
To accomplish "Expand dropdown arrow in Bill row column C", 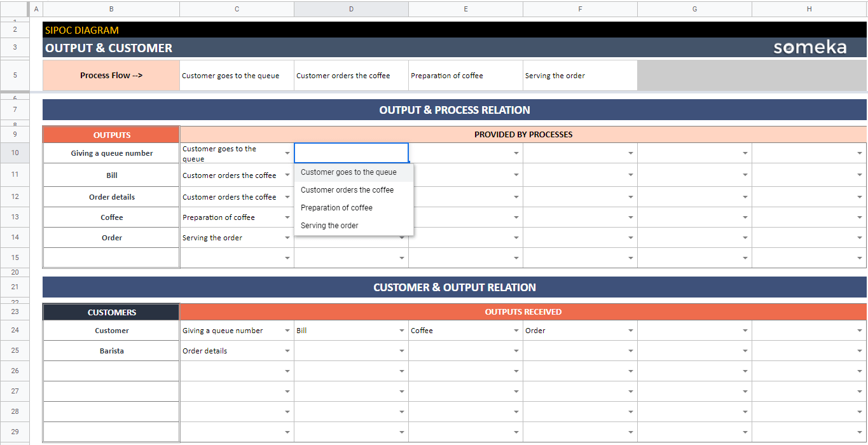I will coord(287,175).
